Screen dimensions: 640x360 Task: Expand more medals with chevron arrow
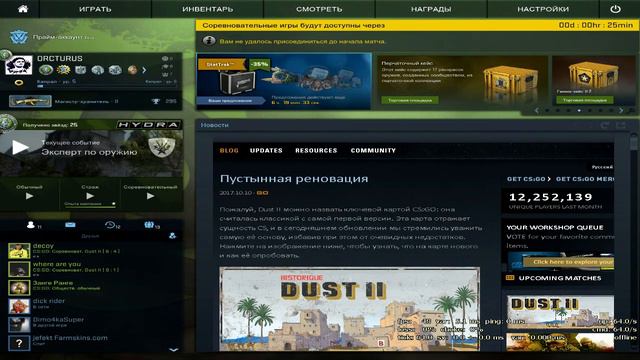click(144, 70)
